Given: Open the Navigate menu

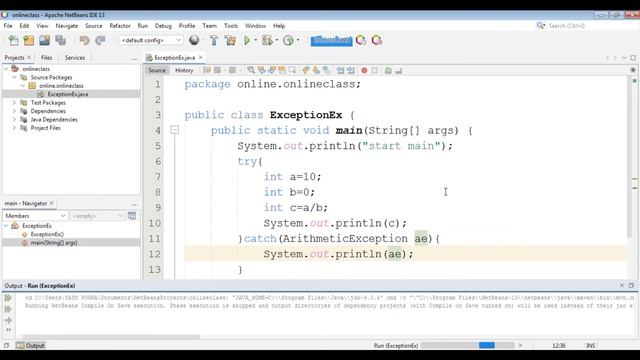Looking at the screenshot, I should pyautogui.click(x=67, y=26).
